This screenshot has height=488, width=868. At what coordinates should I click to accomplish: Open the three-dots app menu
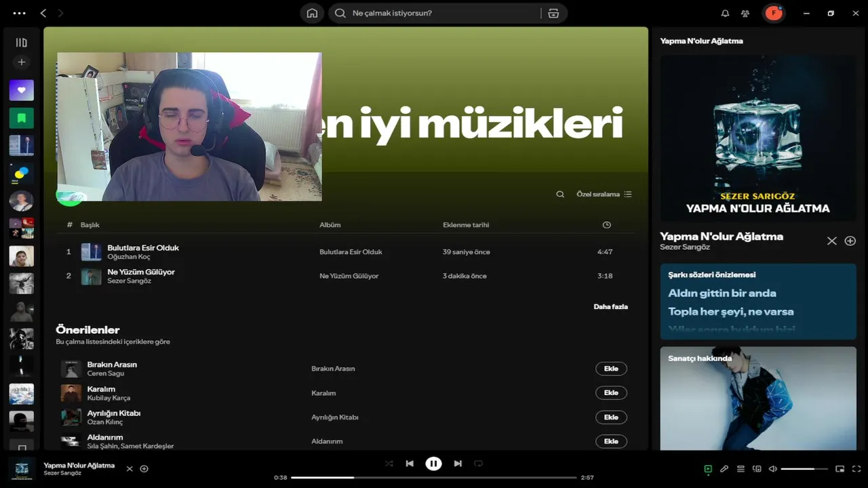19,13
